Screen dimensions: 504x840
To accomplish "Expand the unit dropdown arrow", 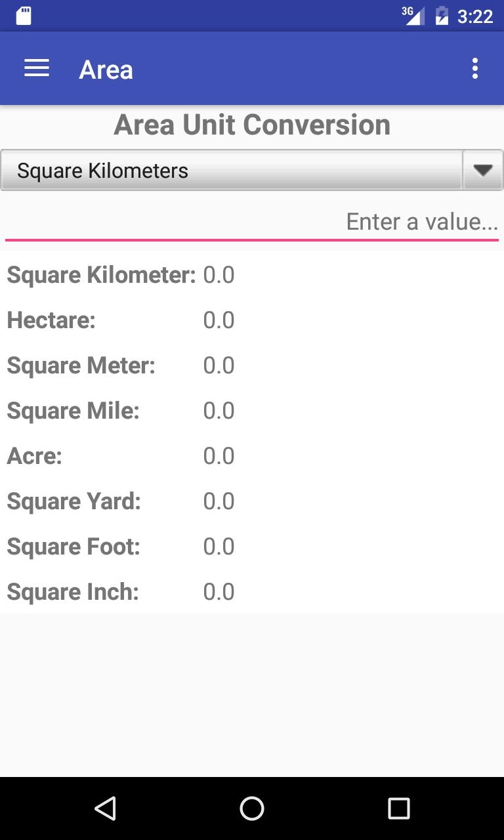I will pos(483,171).
